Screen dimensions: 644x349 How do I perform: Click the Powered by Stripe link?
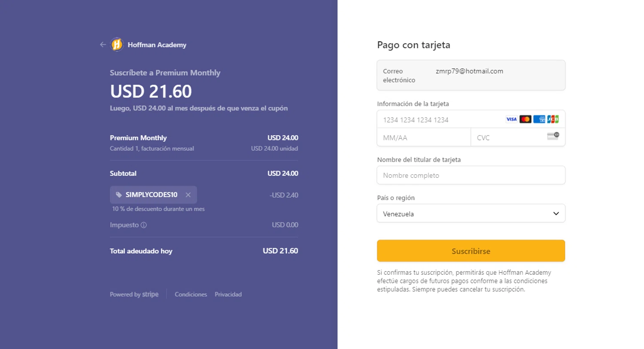coord(134,294)
